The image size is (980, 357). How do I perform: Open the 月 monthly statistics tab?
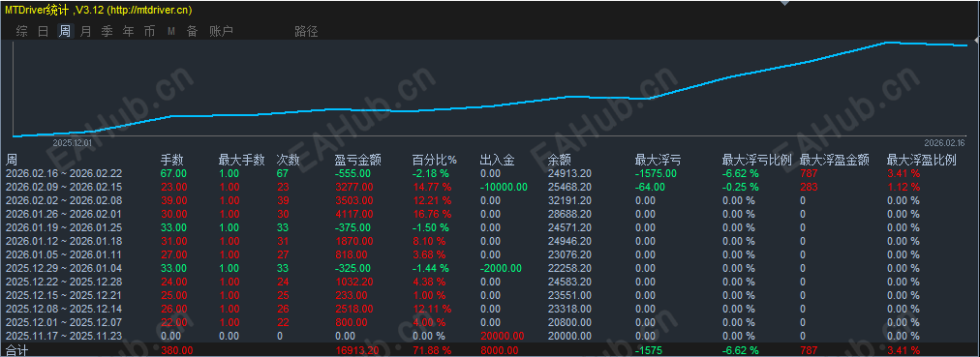coord(85,31)
